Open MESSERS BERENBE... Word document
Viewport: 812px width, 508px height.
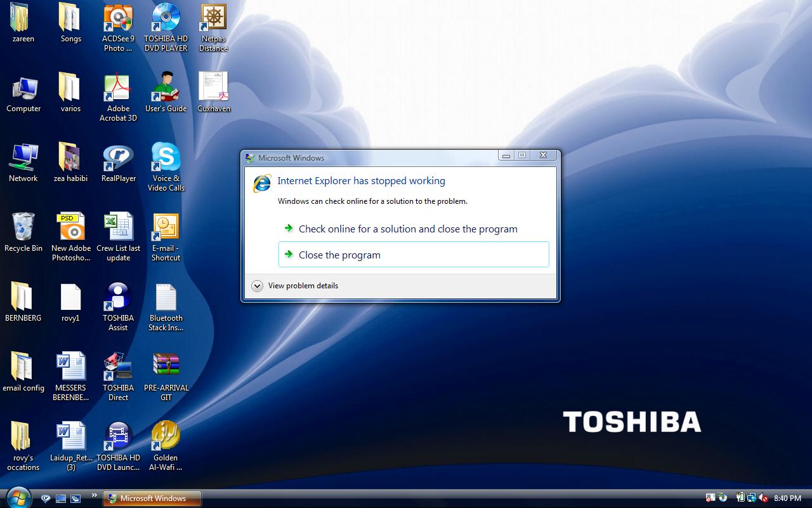tap(70, 377)
